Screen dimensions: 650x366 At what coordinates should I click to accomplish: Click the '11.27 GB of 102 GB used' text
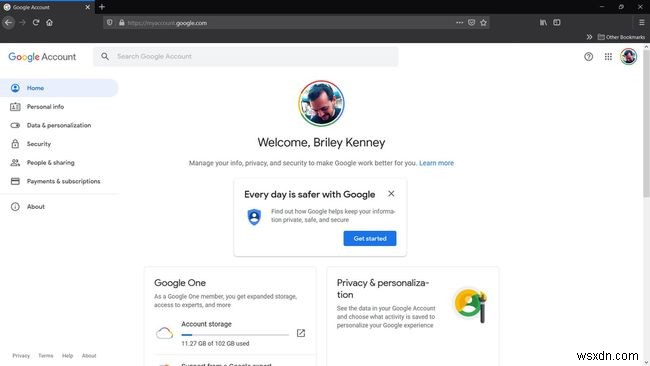click(215, 343)
